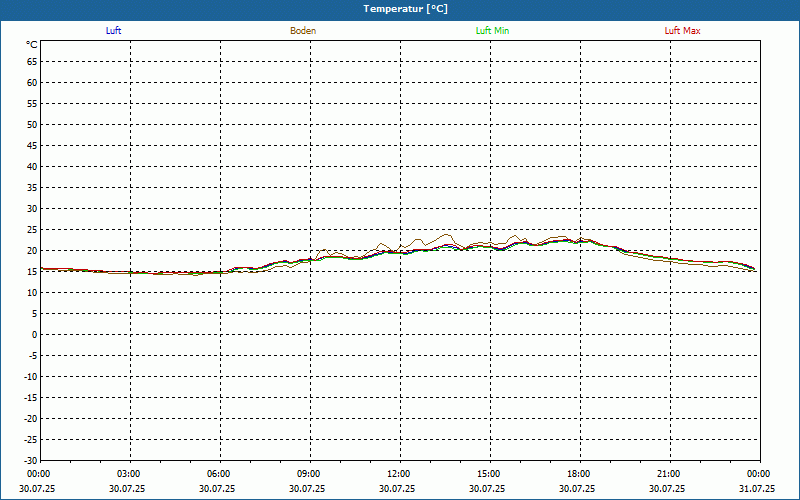Click the Temperatur [°C] chart title
Screen dimensions: 800x500
[x=406, y=9]
